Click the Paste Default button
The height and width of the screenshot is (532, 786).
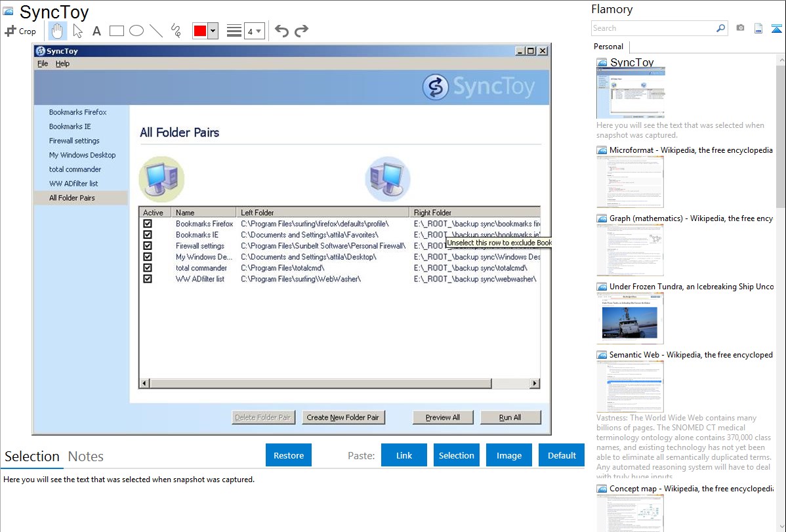562,455
